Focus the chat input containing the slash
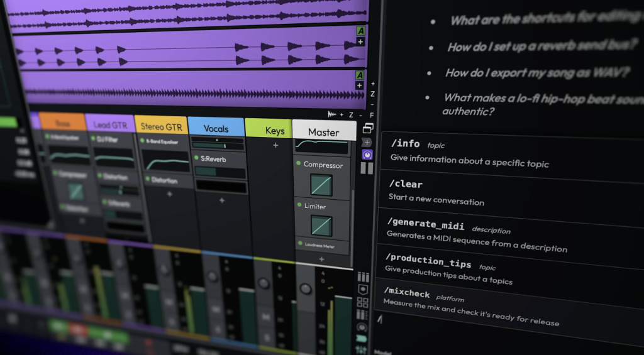Screen dimensions: 644x355 point(509,330)
